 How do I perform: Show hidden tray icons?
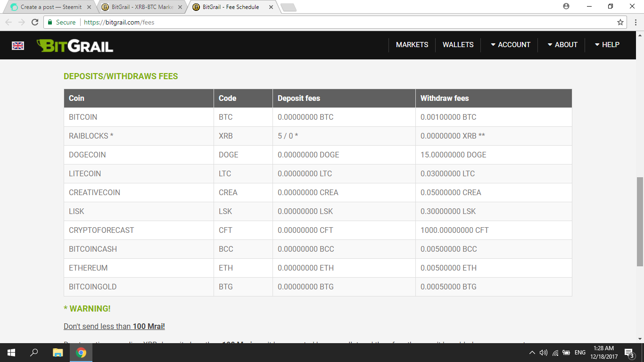click(532, 353)
